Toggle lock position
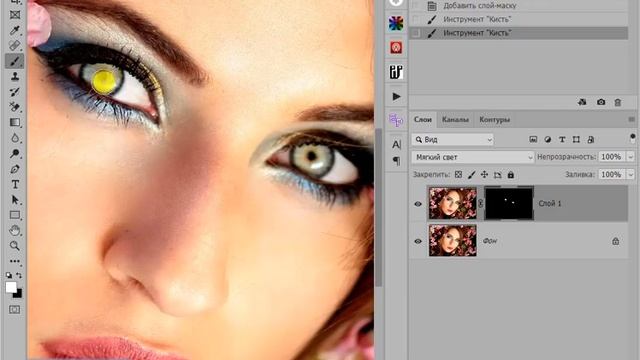The width and height of the screenshot is (640, 360). pyautogui.click(x=484, y=175)
